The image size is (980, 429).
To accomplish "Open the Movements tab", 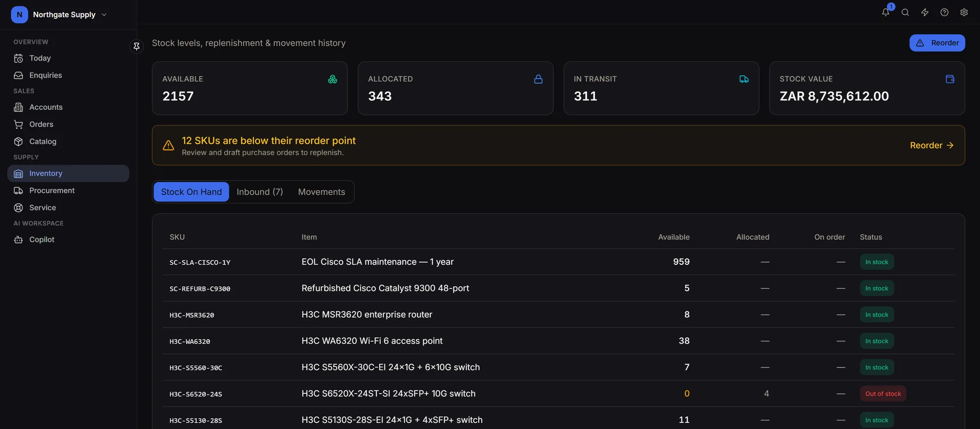I will pyautogui.click(x=321, y=192).
